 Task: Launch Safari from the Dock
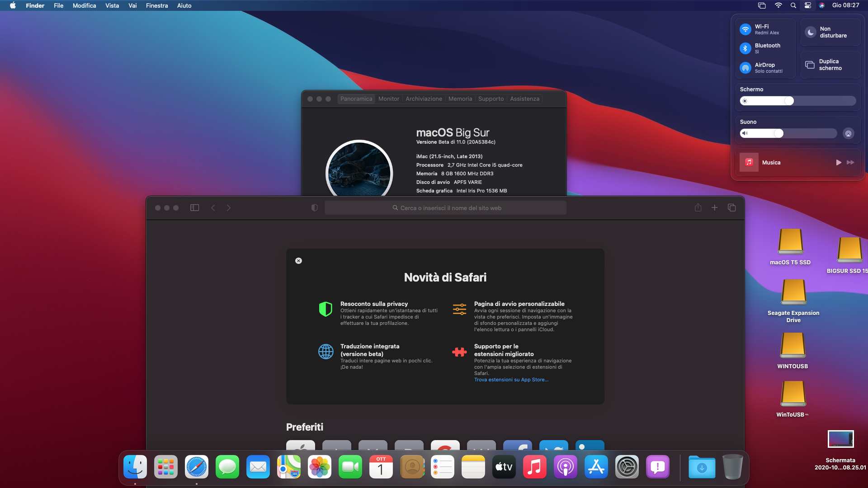[197, 467]
